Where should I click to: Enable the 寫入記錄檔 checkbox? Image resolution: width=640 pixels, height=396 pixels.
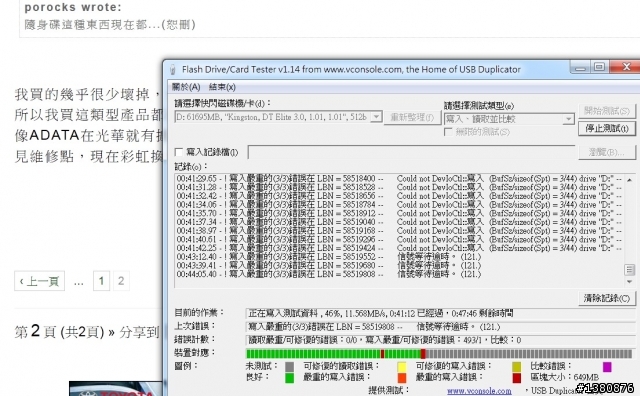pyautogui.click(x=178, y=152)
